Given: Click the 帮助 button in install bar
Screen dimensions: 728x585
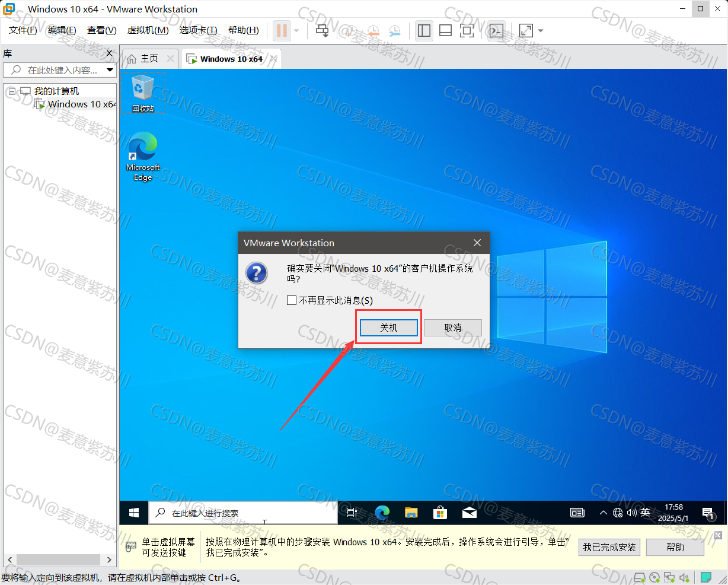Looking at the screenshot, I should [675, 547].
